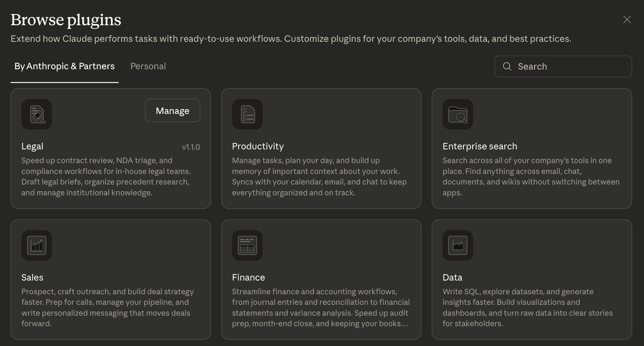This screenshot has height=346, width=644.
Task: Select the By Anthropic & Partners tab
Action: [x=64, y=66]
